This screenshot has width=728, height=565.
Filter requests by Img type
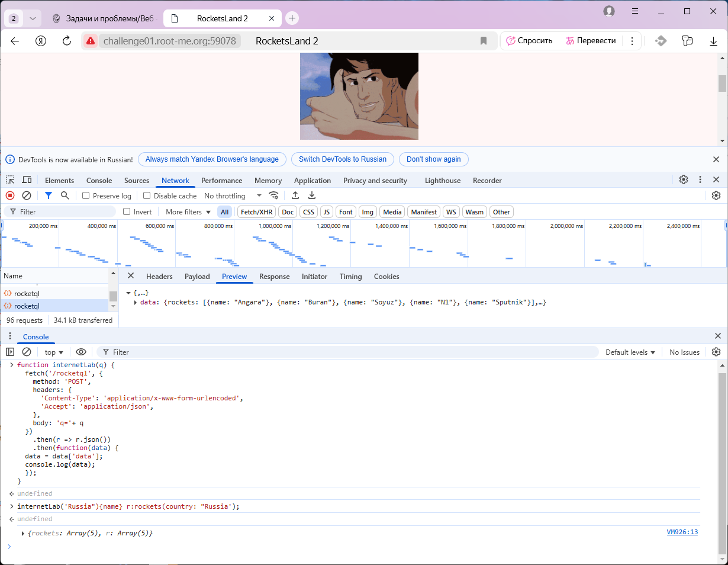[x=368, y=212]
